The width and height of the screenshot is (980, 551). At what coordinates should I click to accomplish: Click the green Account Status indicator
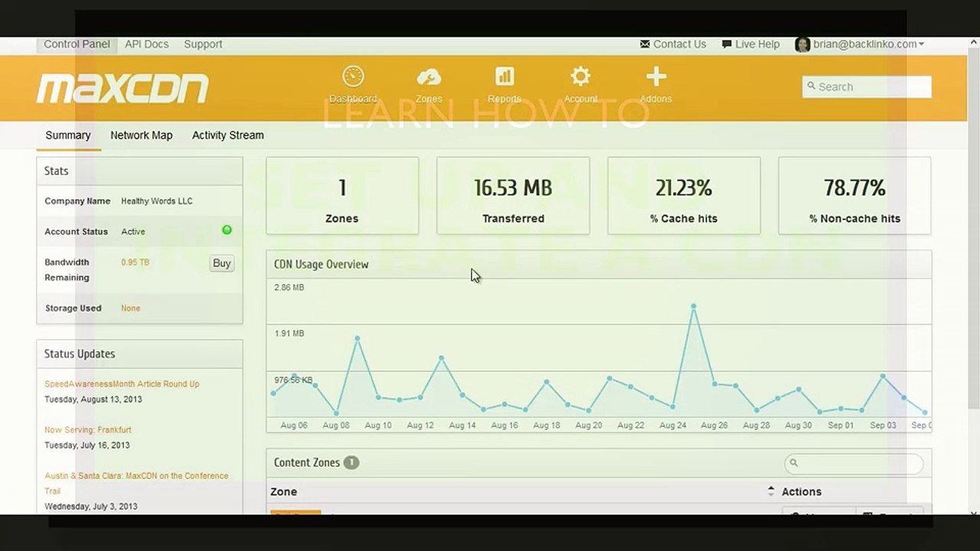227,230
